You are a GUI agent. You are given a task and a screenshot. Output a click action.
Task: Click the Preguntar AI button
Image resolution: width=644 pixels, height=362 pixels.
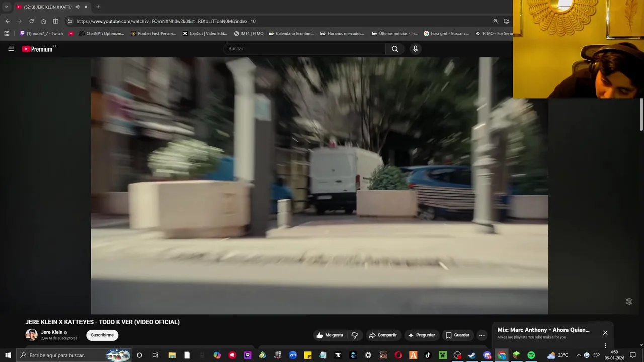[x=422, y=335]
